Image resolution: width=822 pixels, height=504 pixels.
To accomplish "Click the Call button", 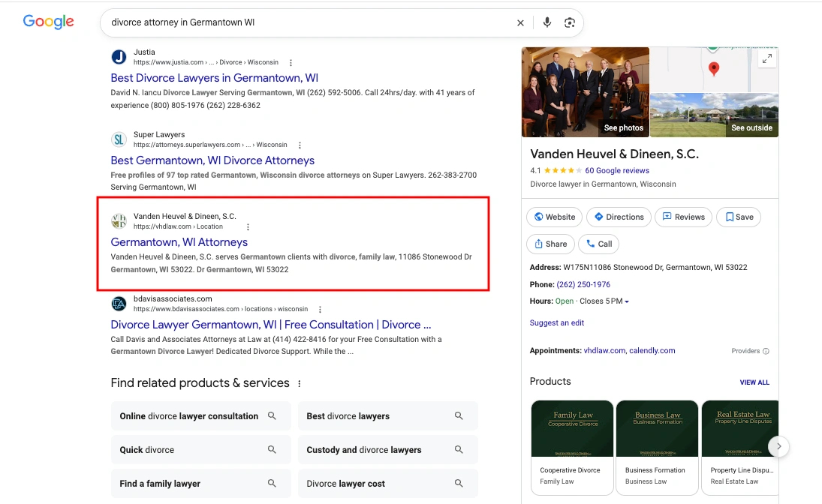I will tap(599, 244).
